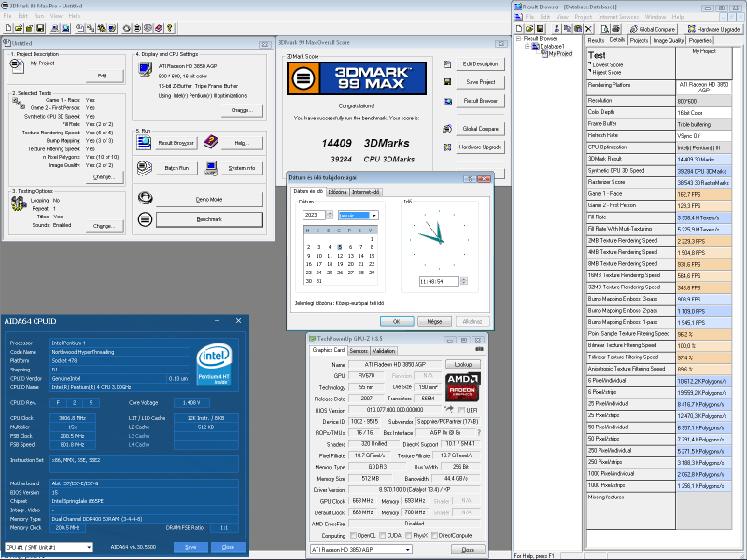Click Close button in GPU-Z bottom
Image resolution: width=747 pixels, height=560 pixels.
tap(468, 550)
